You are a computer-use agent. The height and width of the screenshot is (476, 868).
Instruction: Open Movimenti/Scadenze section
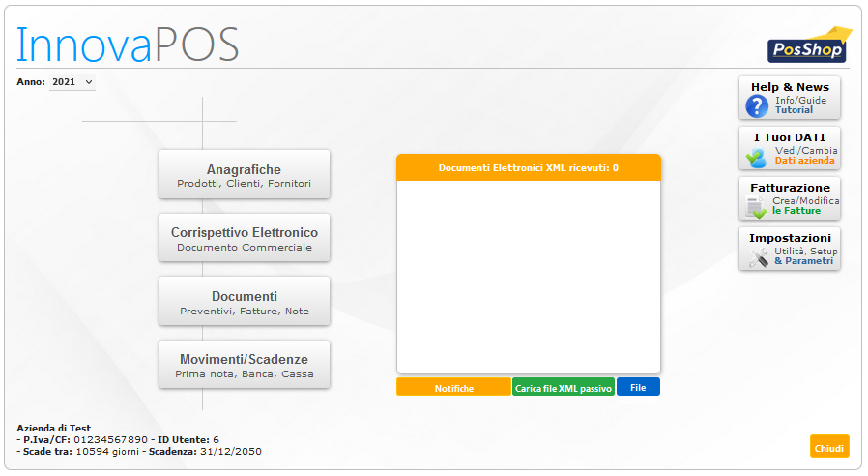click(245, 365)
